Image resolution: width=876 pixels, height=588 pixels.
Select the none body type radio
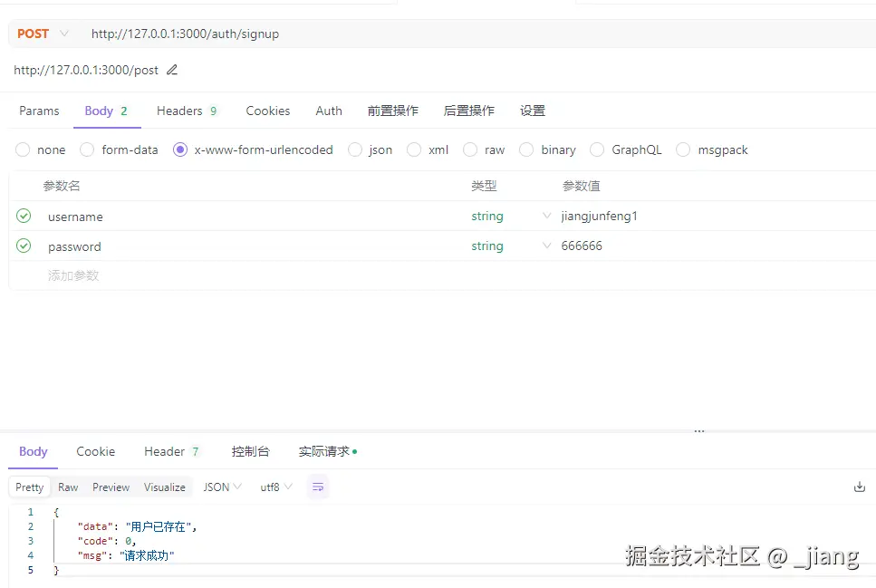[23, 149]
